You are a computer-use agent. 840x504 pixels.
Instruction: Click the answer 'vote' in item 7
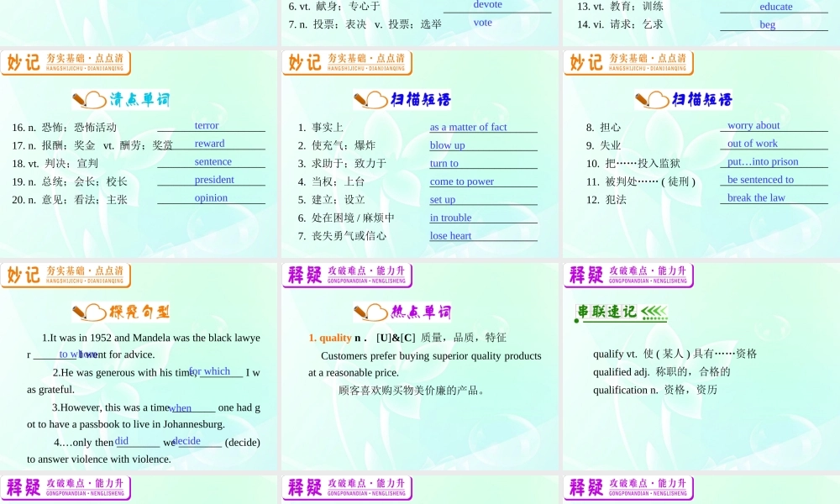click(x=483, y=23)
